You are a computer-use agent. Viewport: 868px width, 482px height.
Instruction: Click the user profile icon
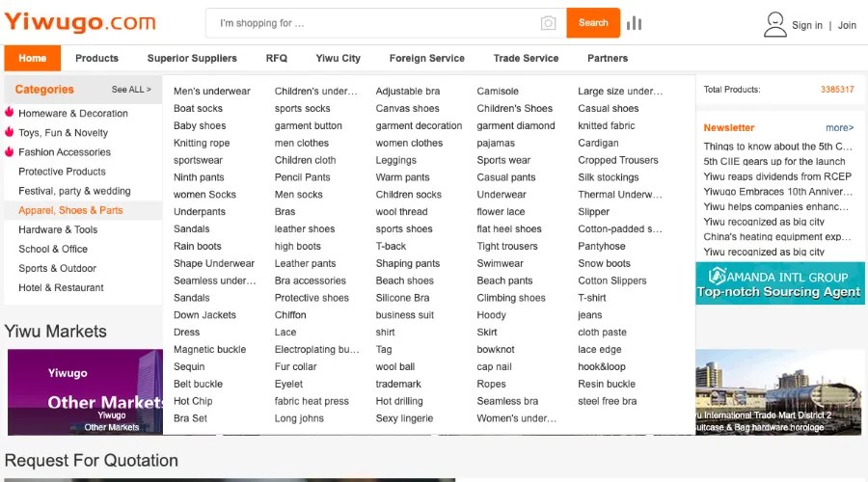pos(775,24)
